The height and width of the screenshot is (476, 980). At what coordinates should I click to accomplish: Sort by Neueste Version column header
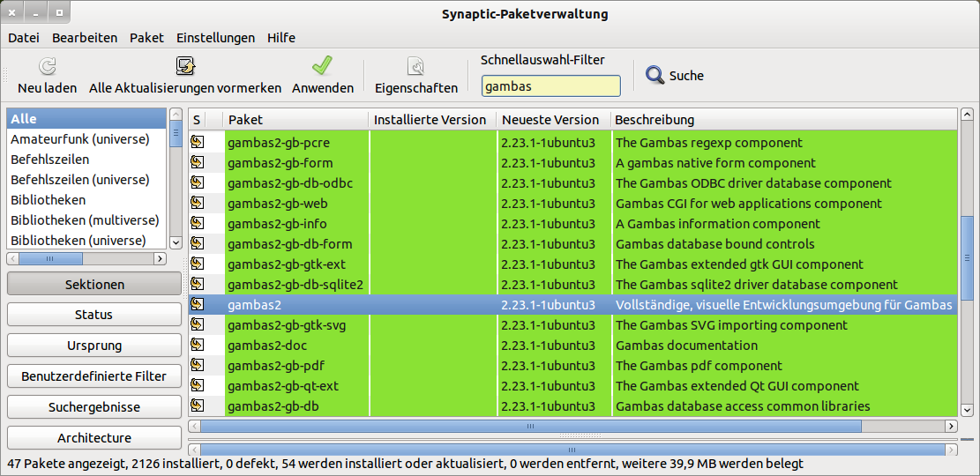click(x=550, y=120)
